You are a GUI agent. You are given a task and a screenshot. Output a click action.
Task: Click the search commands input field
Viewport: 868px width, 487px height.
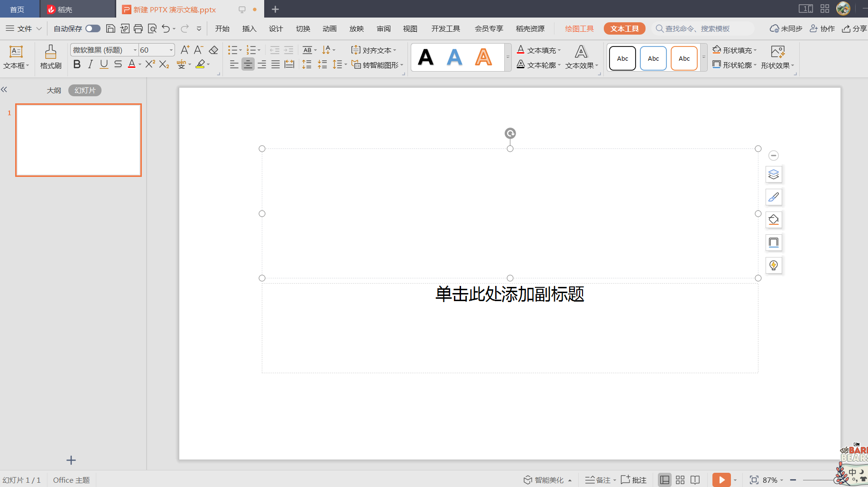click(x=703, y=28)
